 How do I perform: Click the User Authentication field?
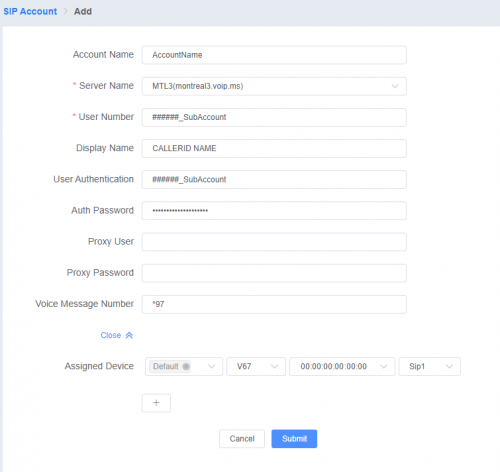coord(274,179)
